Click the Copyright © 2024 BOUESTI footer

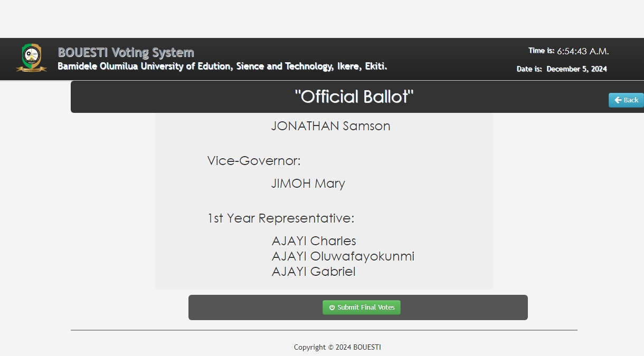pyautogui.click(x=337, y=347)
